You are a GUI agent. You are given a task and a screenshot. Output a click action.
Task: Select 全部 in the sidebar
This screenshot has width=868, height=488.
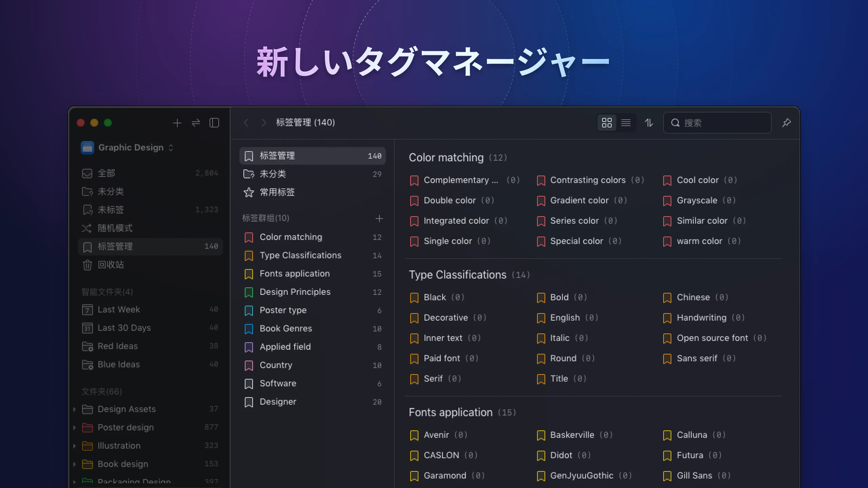150,173
